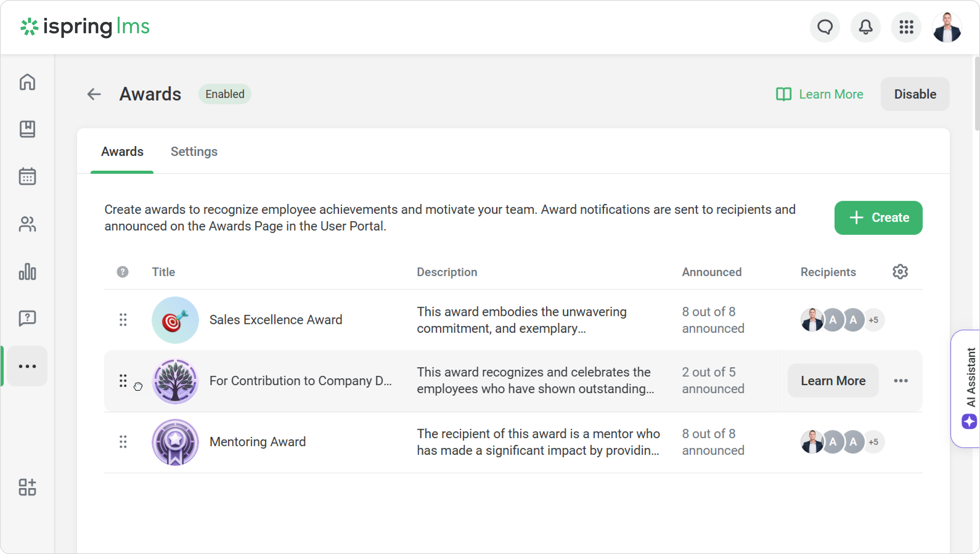Go back using the arrow icon
This screenshot has width=980, height=554.
pyautogui.click(x=94, y=94)
